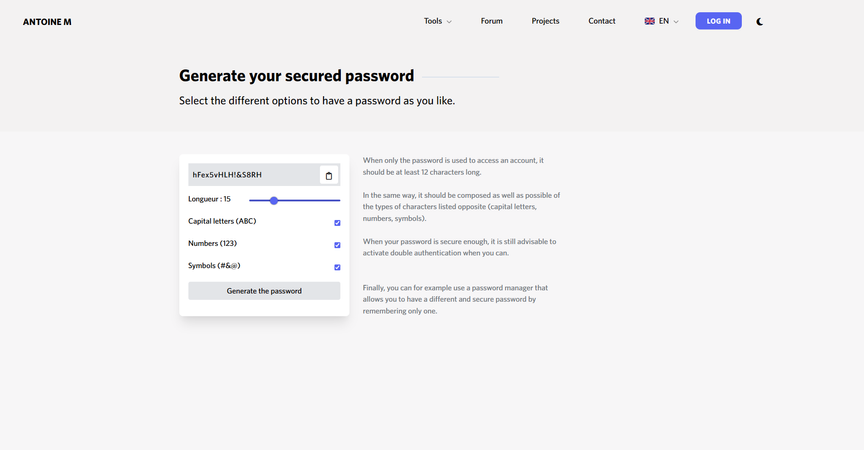864x450 pixels.
Task: Click inside the generated password field
Action: coord(252,175)
